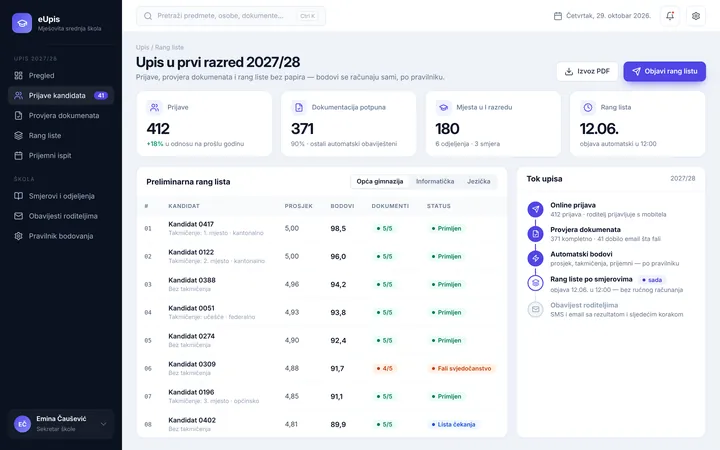Open row Kandidat 0051
The image size is (720, 450).
click(322, 312)
